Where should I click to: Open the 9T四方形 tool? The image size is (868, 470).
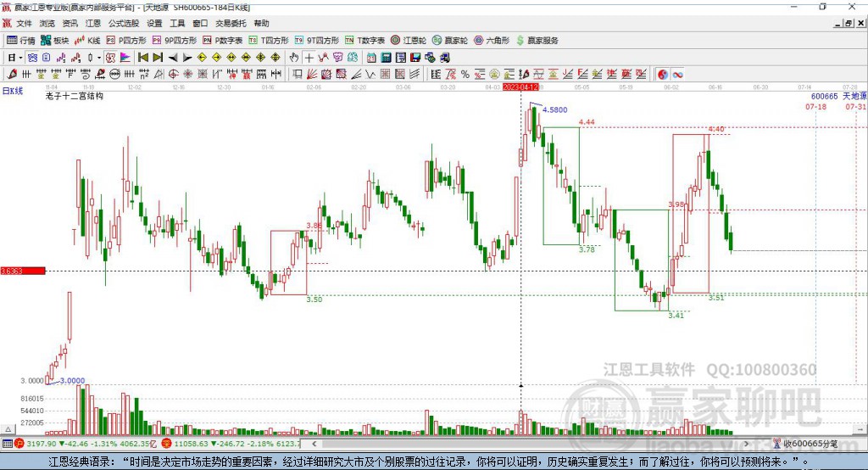click(317, 41)
